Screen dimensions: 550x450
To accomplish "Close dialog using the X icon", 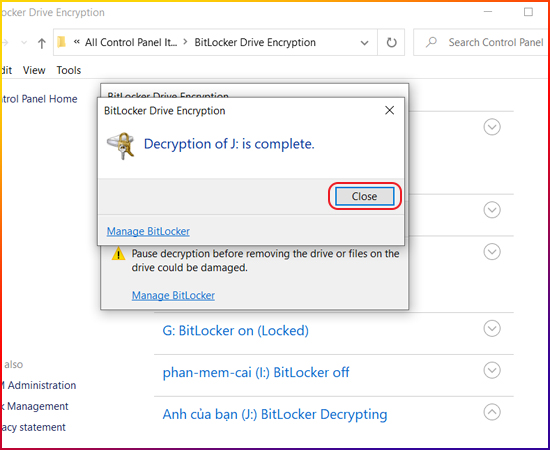I will click(x=389, y=110).
